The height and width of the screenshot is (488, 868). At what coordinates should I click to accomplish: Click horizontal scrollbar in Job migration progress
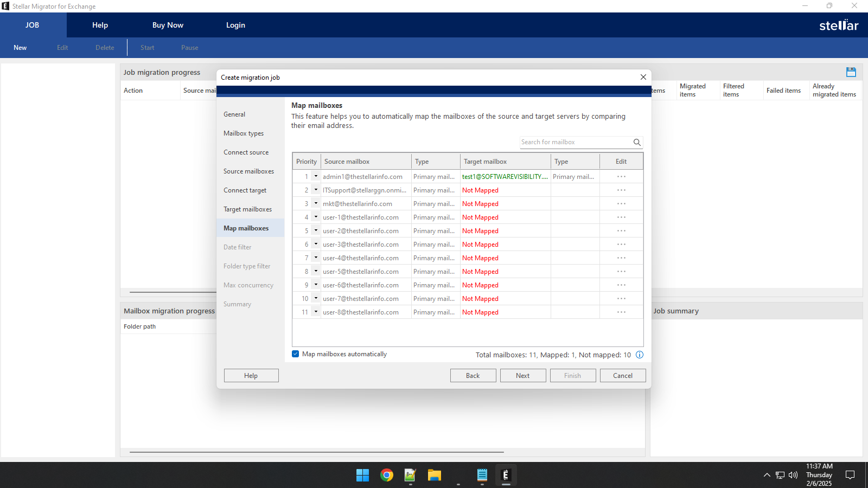click(173, 292)
